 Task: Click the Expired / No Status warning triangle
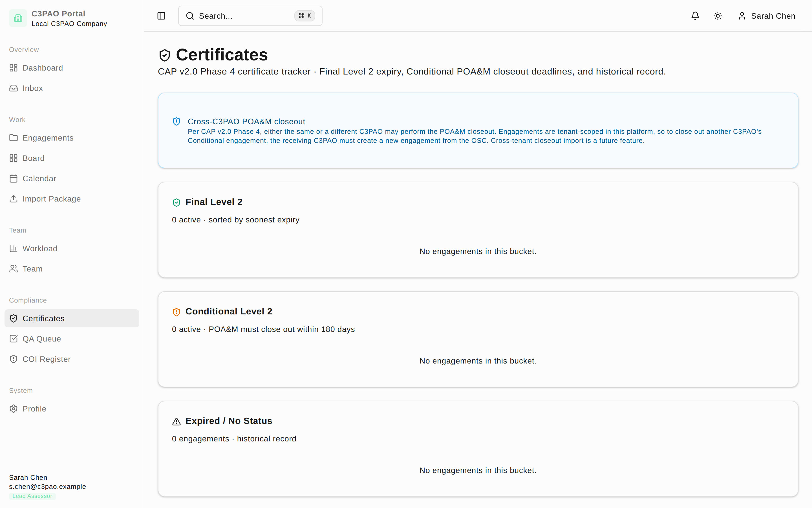click(x=176, y=421)
